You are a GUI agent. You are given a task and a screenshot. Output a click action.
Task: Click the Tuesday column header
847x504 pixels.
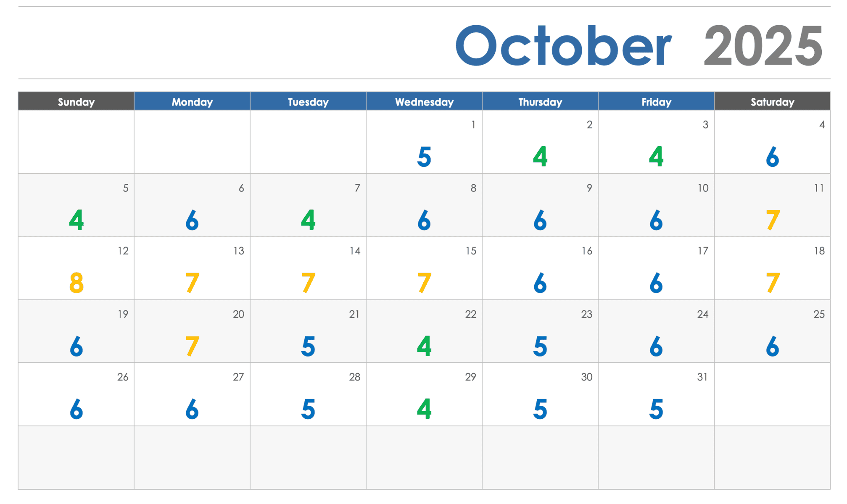tap(308, 102)
